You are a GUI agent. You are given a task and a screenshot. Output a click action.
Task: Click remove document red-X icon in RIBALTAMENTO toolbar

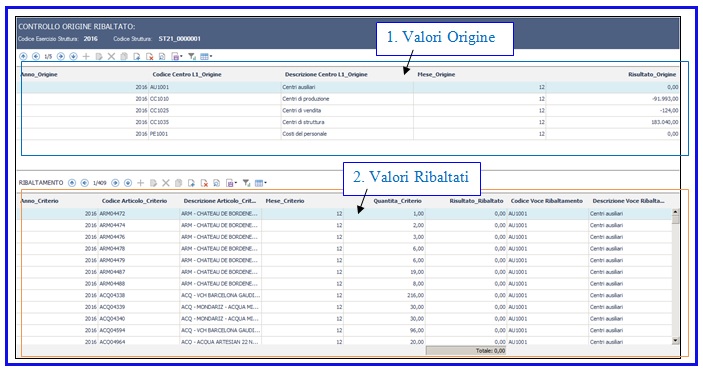coord(204,183)
